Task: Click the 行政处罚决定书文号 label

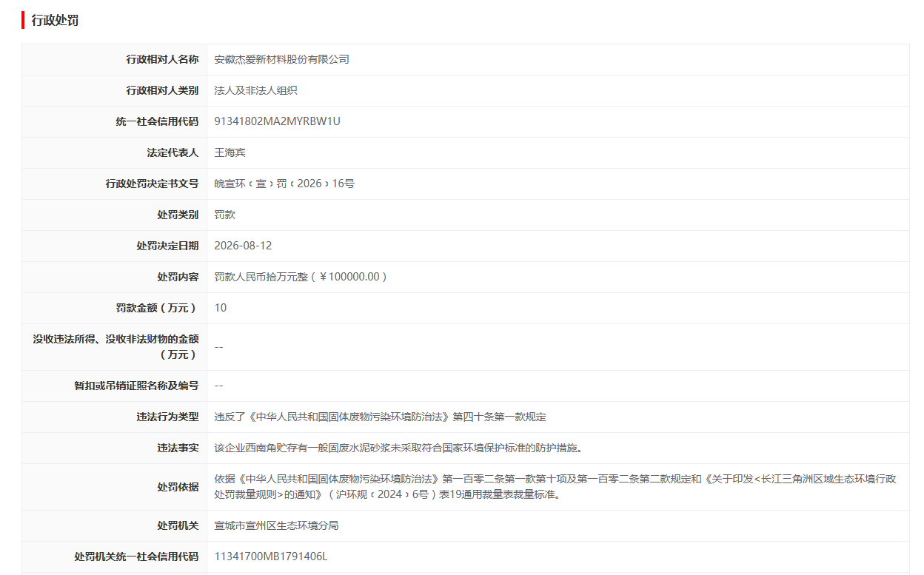Action: [x=152, y=184]
